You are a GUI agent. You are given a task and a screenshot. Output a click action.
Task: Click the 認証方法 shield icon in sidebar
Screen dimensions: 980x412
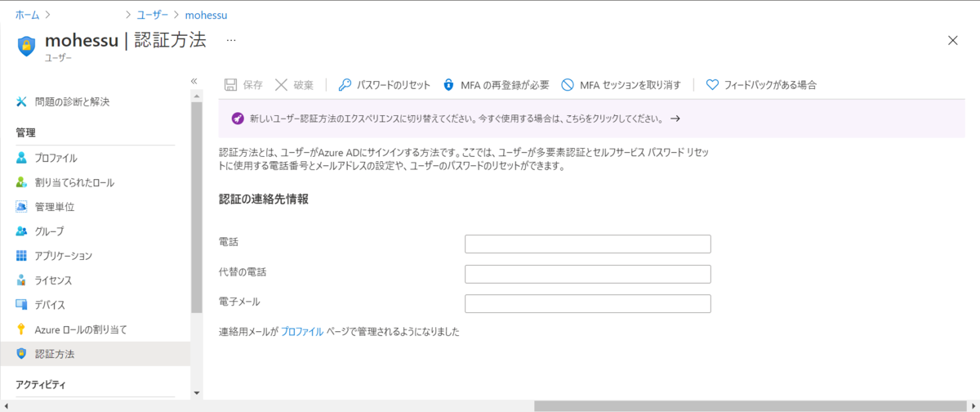(22, 354)
